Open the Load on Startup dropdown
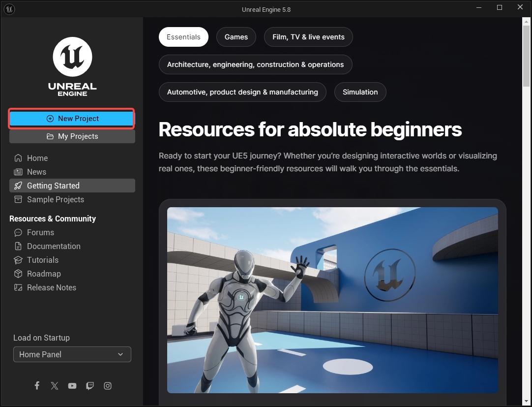This screenshot has height=407, width=532. pyautogui.click(x=72, y=354)
